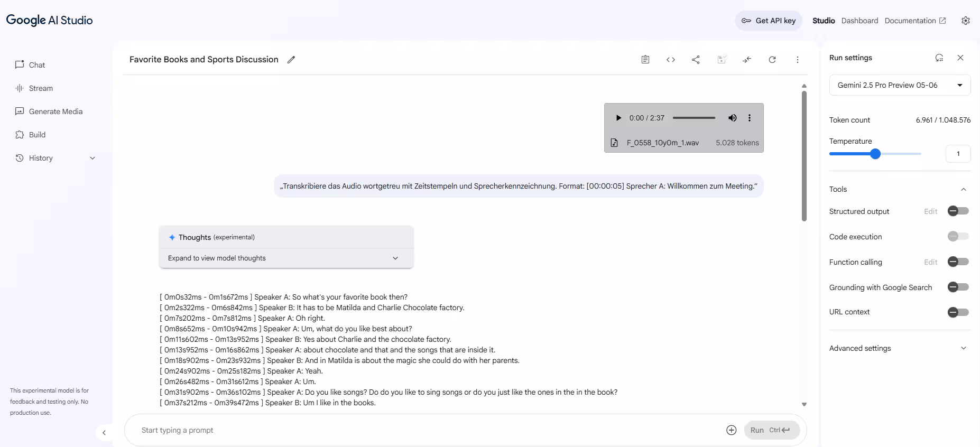
Task: Click the compare mode icon
Action: tap(747, 60)
